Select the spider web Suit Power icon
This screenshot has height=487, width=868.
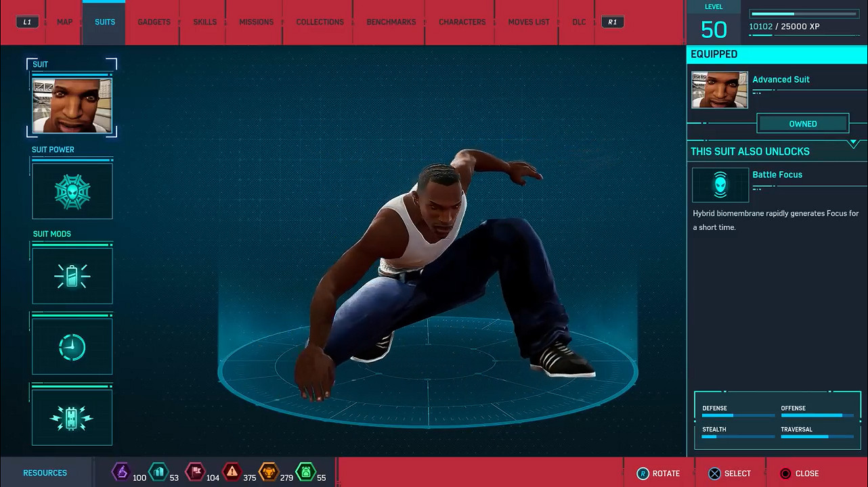[x=72, y=191]
